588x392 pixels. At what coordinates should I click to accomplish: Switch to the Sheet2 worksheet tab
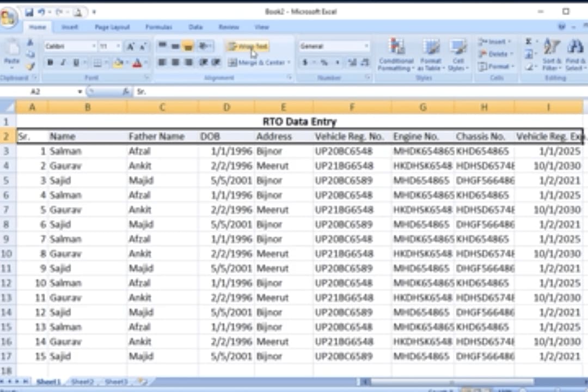click(82, 382)
